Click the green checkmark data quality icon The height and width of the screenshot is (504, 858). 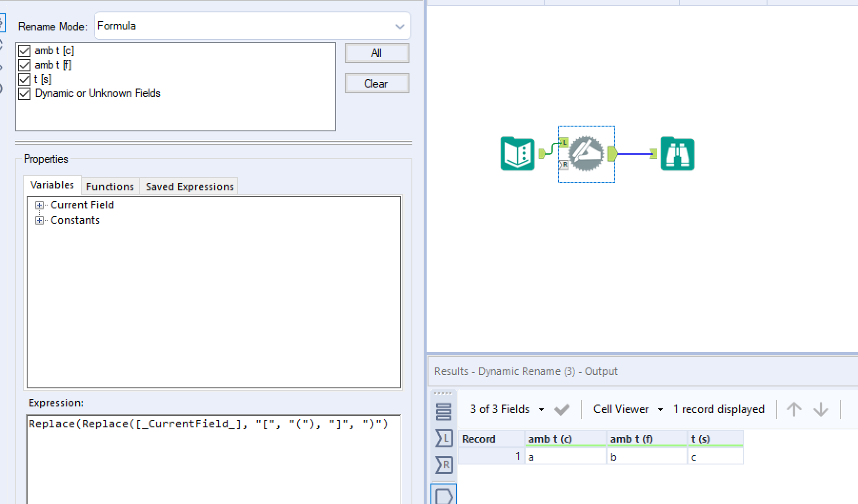tap(562, 409)
